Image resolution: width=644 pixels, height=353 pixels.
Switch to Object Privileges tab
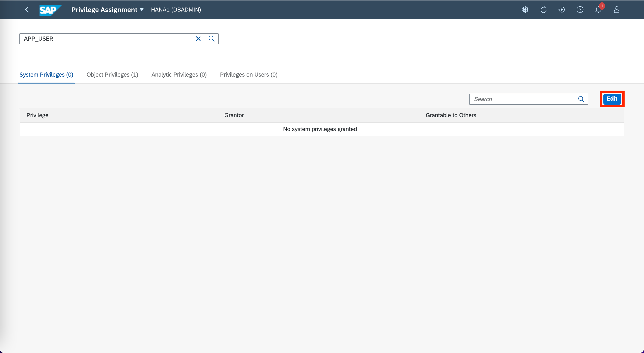[x=112, y=75]
